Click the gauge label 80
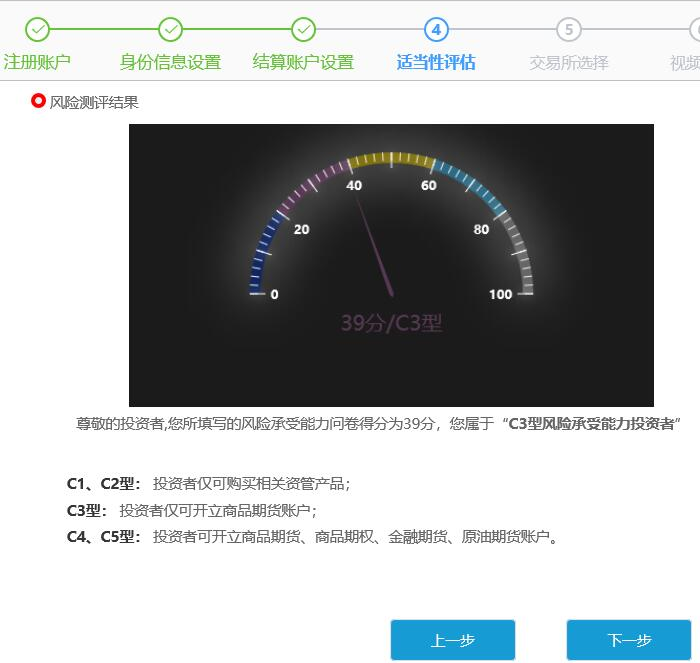The height and width of the screenshot is (663, 700). click(481, 229)
